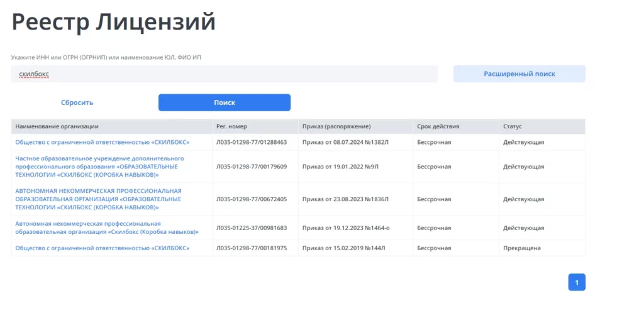Click Бессрочная in the №1382Л row
The height and width of the screenshot is (320, 644).
click(x=434, y=142)
